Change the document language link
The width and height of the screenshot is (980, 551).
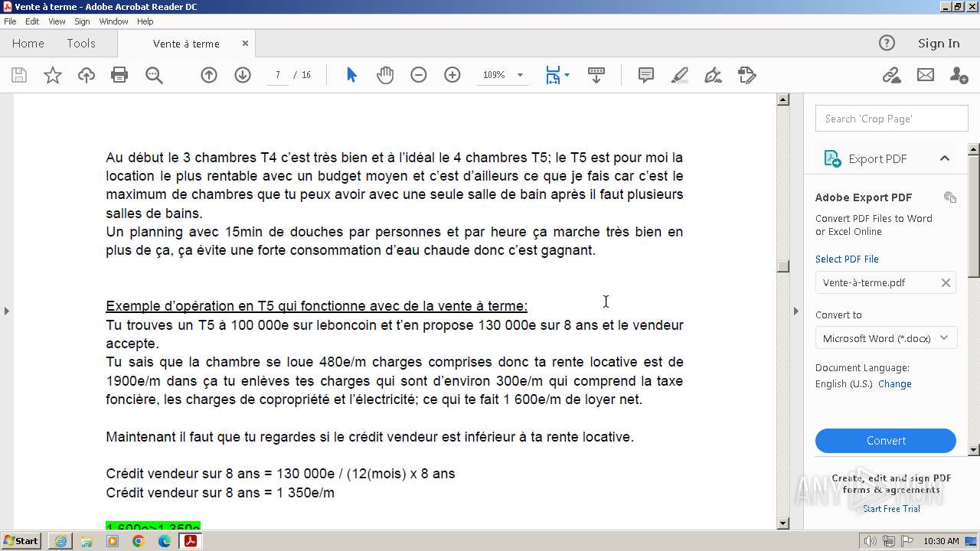click(x=895, y=384)
